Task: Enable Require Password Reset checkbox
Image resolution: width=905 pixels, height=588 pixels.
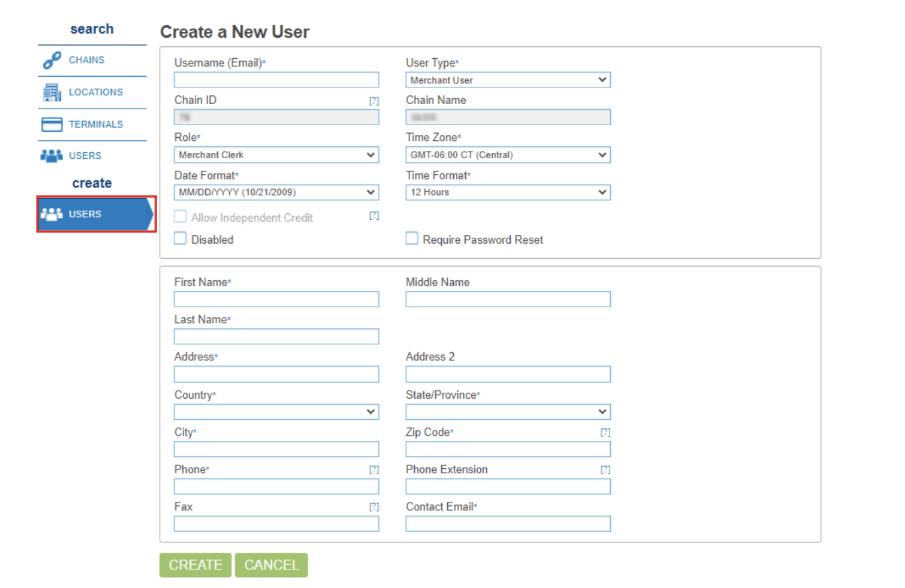Action: tap(411, 239)
